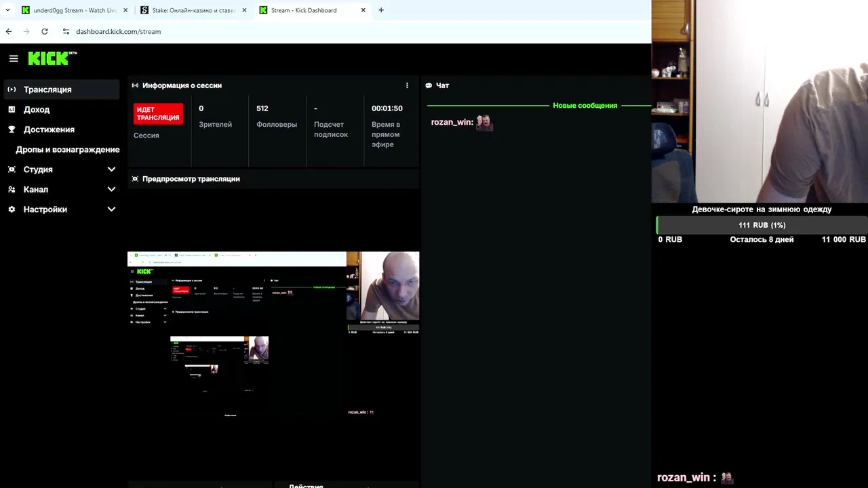This screenshot has height=488, width=868.
Task: Click the webcam overlay video
Action: pos(759,102)
